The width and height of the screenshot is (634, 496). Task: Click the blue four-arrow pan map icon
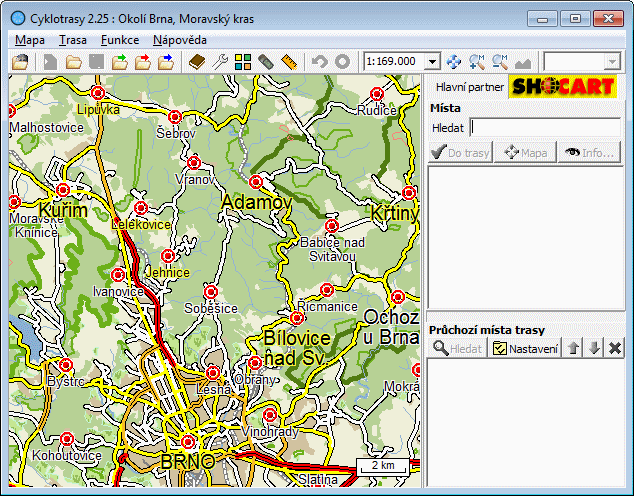454,62
